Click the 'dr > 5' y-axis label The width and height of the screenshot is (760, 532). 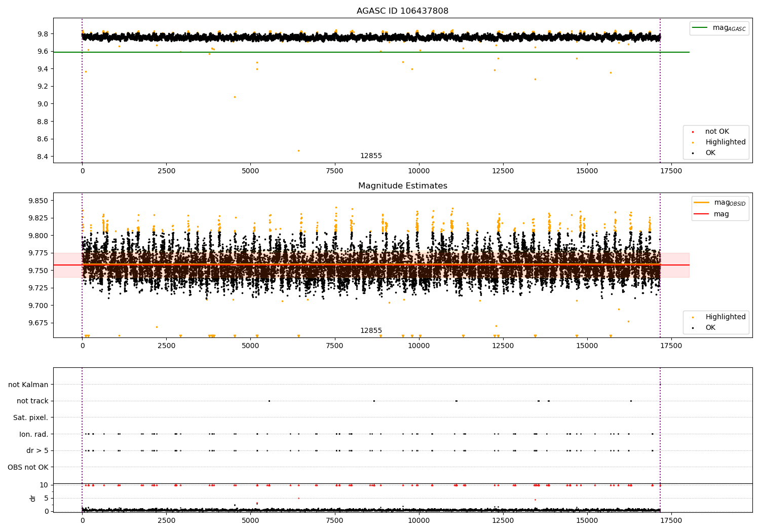[37, 450]
